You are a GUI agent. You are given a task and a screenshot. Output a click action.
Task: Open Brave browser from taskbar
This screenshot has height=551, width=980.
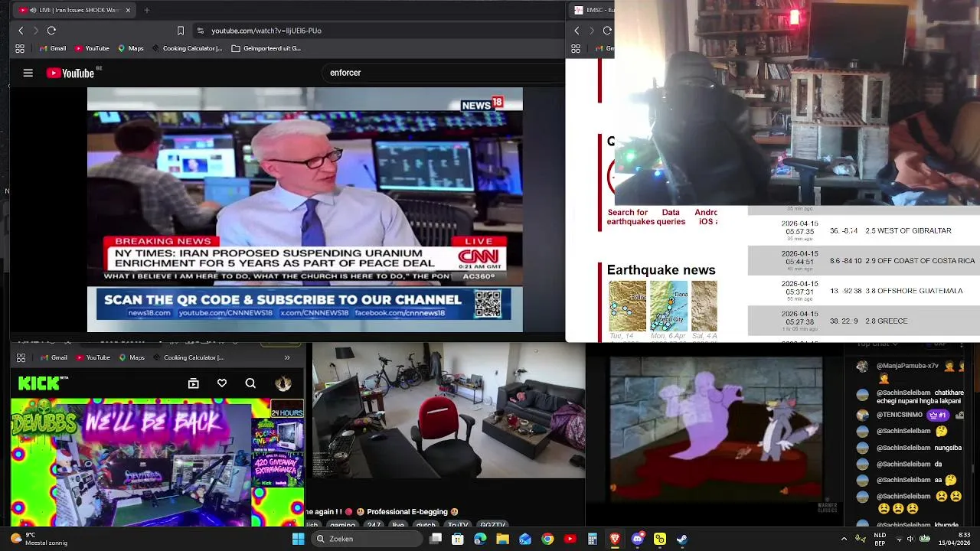coord(615,539)
